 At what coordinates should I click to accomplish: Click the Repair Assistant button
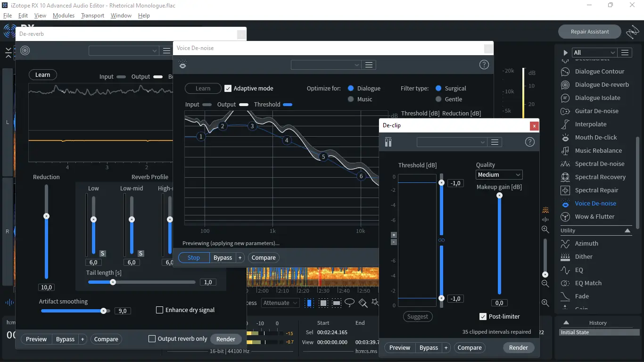coord(590,32)
